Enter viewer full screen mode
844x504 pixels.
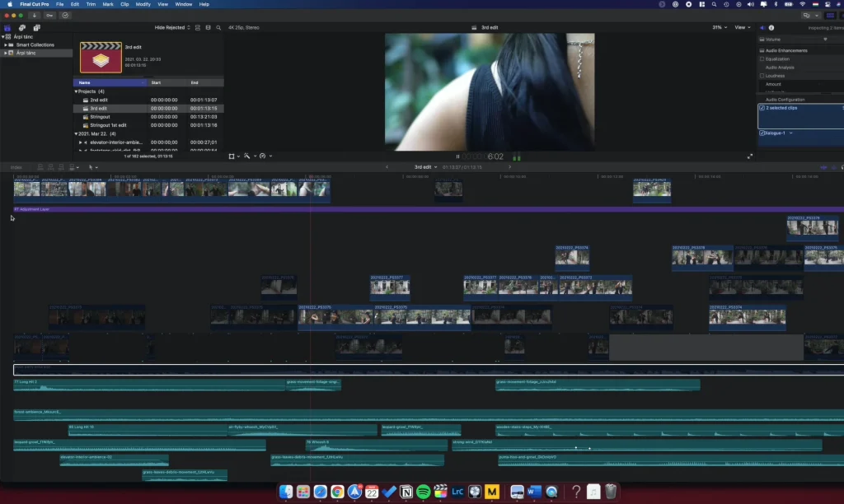pyautogui.click(x=750, y=156)
